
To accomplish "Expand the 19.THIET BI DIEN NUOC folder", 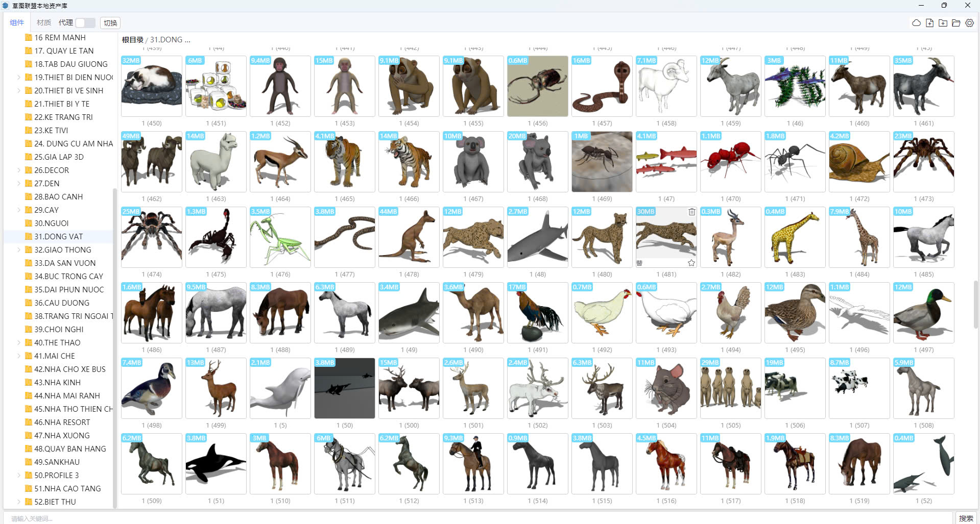I will click(x=19, y=78).
